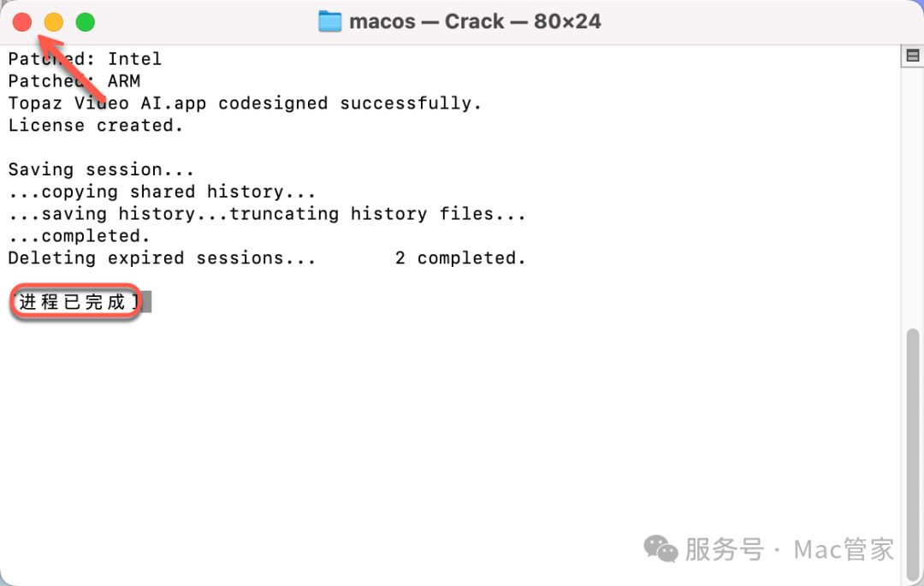924x586 pixels.
Task: Minimize the window using the yellow button
Action: click(53, 22)
